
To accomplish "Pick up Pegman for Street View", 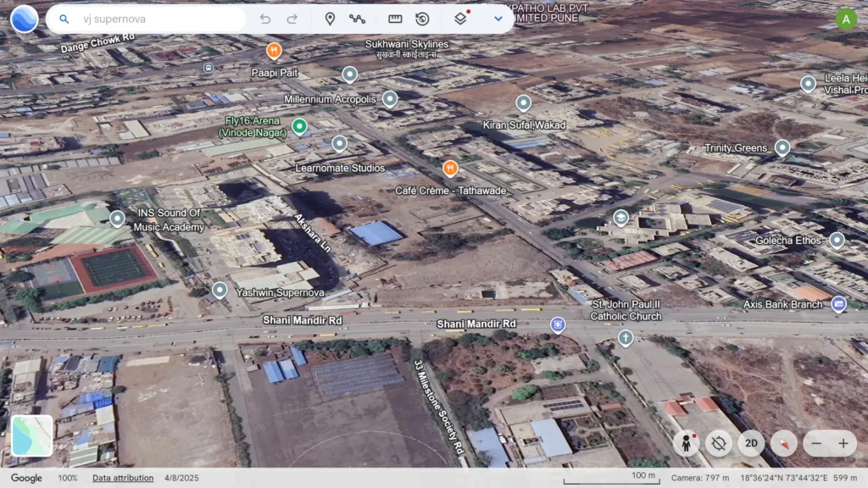I will click(x=687, y=443).
